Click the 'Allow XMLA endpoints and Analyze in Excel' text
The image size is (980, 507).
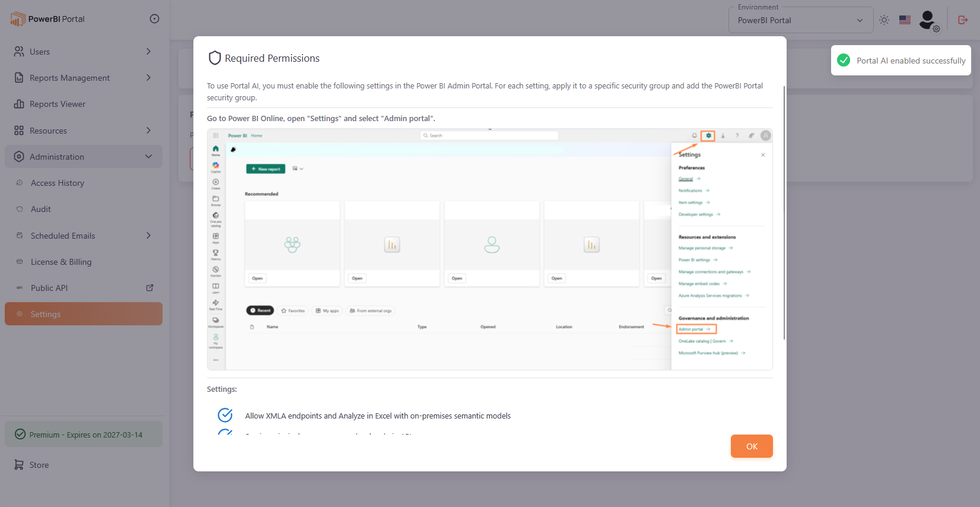coord(378,416)
